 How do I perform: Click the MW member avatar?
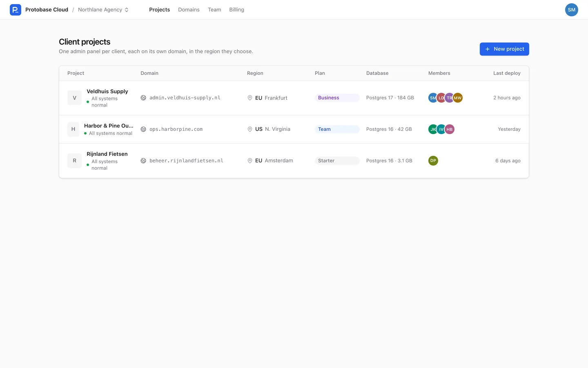pos(458,98)
